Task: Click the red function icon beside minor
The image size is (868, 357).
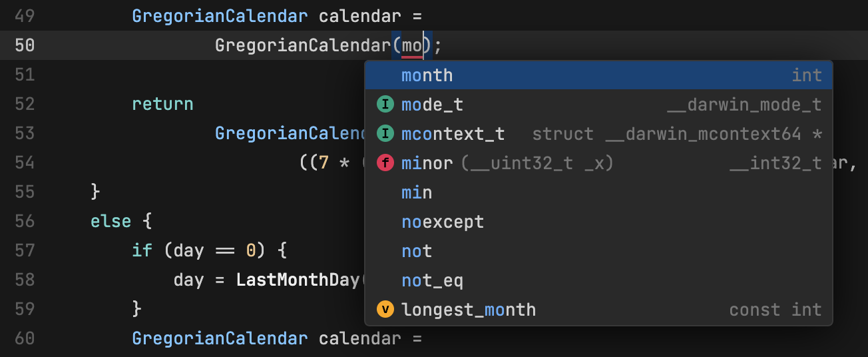Action: coord(385,163)
